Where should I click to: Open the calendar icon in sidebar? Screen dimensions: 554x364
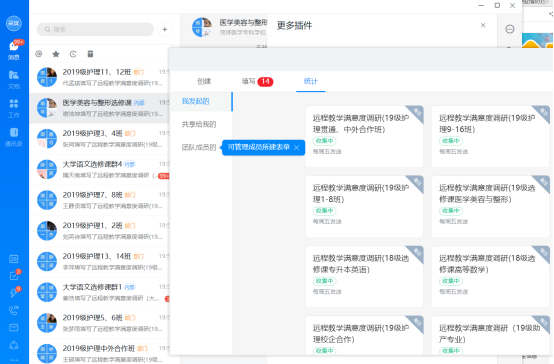[14, 259]
